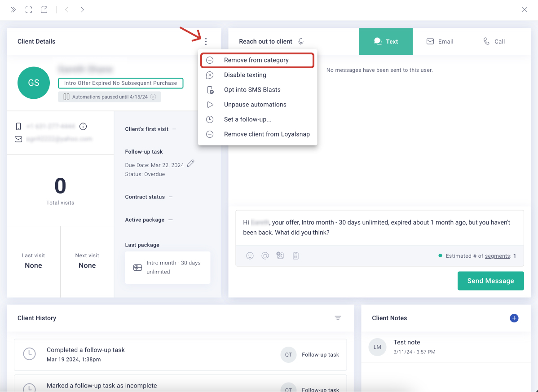Click the pause icon in automations badge
538x392 pixels.
pos(66,97)
